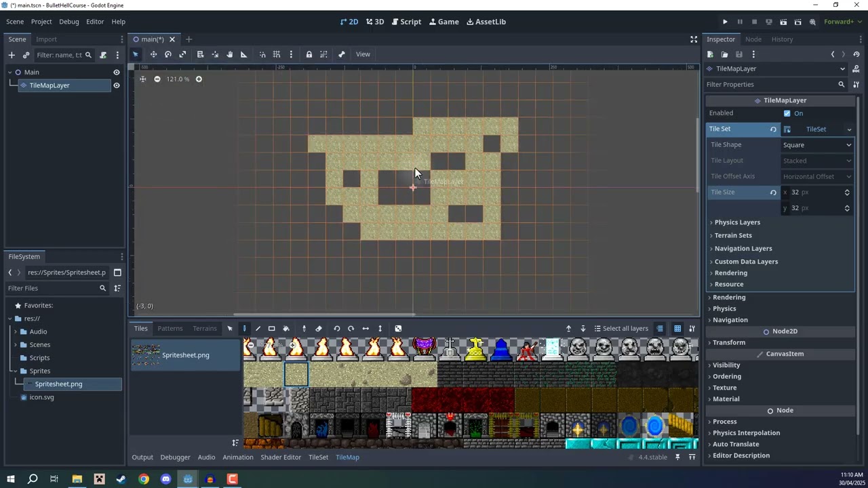
Task: Add a new child node
Action: [12, 55]
